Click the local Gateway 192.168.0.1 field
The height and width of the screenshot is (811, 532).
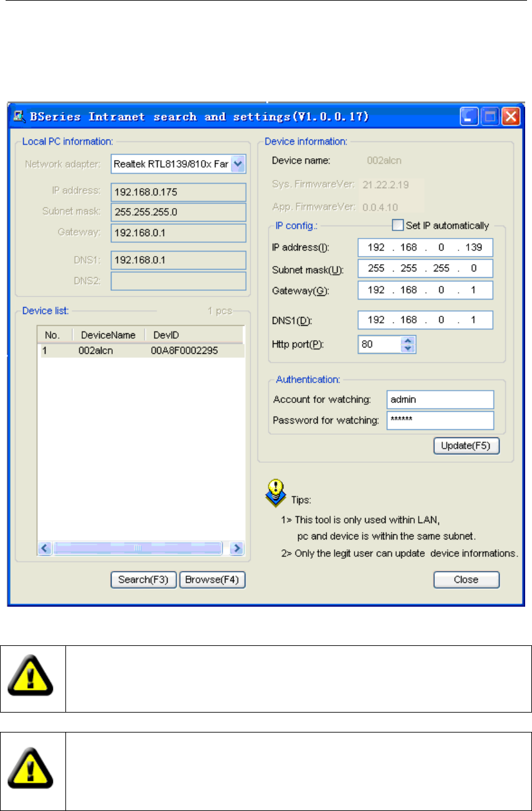[x=178, y=233]
